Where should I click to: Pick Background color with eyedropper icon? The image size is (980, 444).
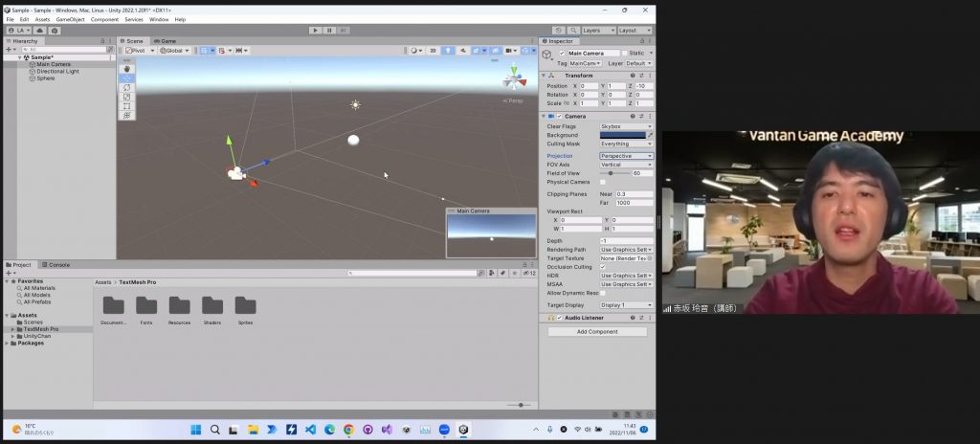[x=650, y=135]
